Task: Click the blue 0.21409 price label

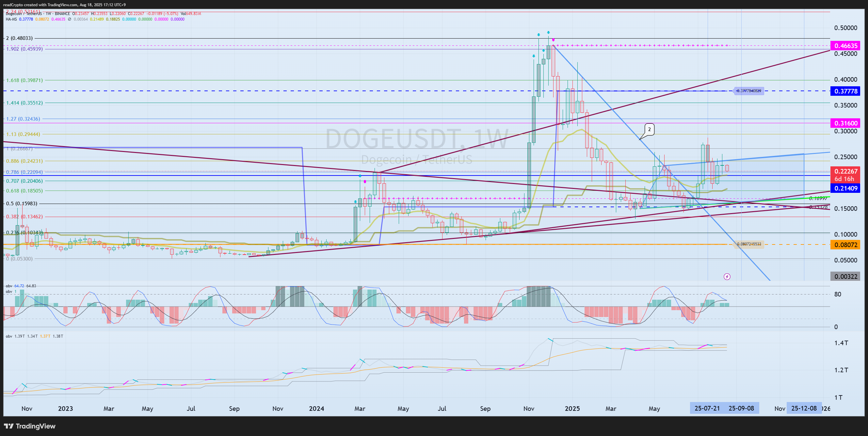Action: pos(846,188)
